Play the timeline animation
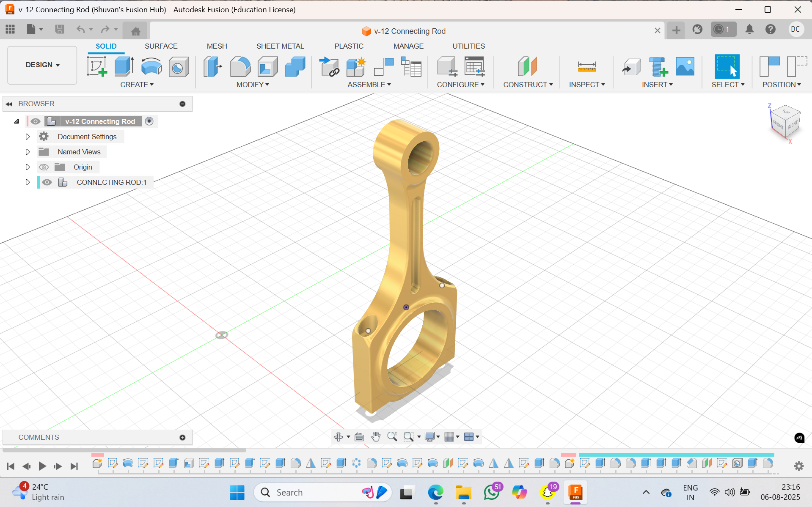 coord(42,466)
